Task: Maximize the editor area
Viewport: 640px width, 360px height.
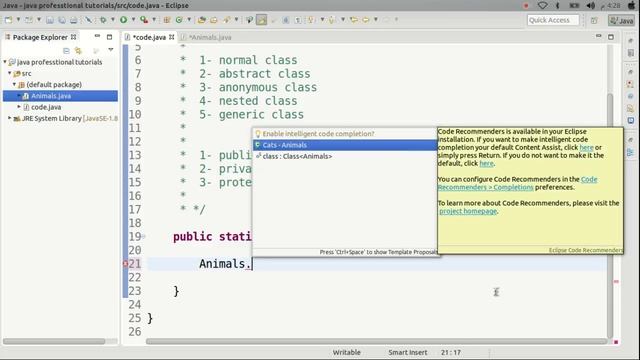Action: pos(611,37)
